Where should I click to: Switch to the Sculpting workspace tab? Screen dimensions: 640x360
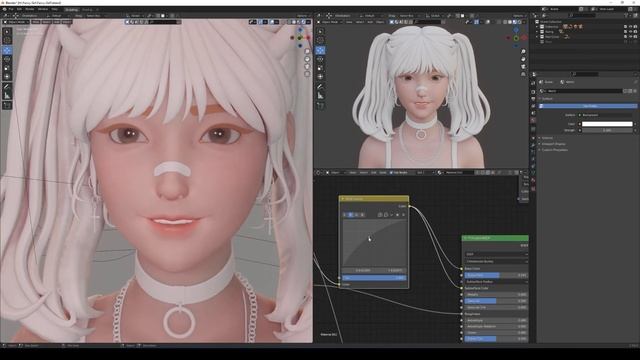(x=72, y=9)
